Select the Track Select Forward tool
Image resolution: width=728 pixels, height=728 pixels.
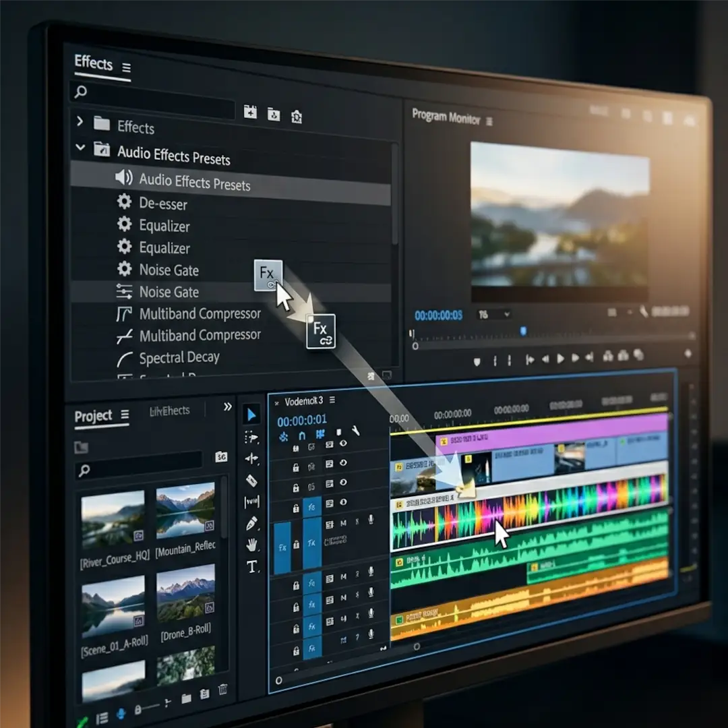coord(251,437)
